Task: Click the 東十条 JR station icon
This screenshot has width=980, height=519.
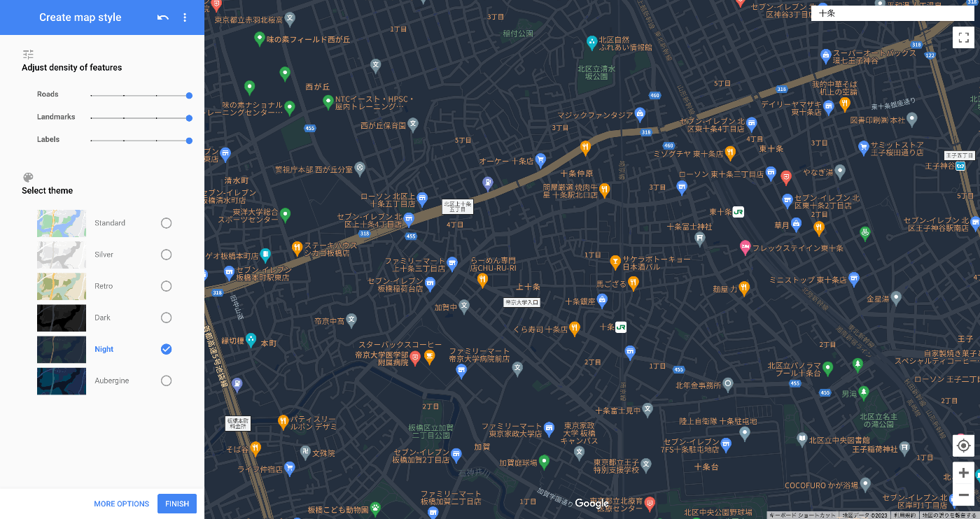Action: (x=738, y=212)
